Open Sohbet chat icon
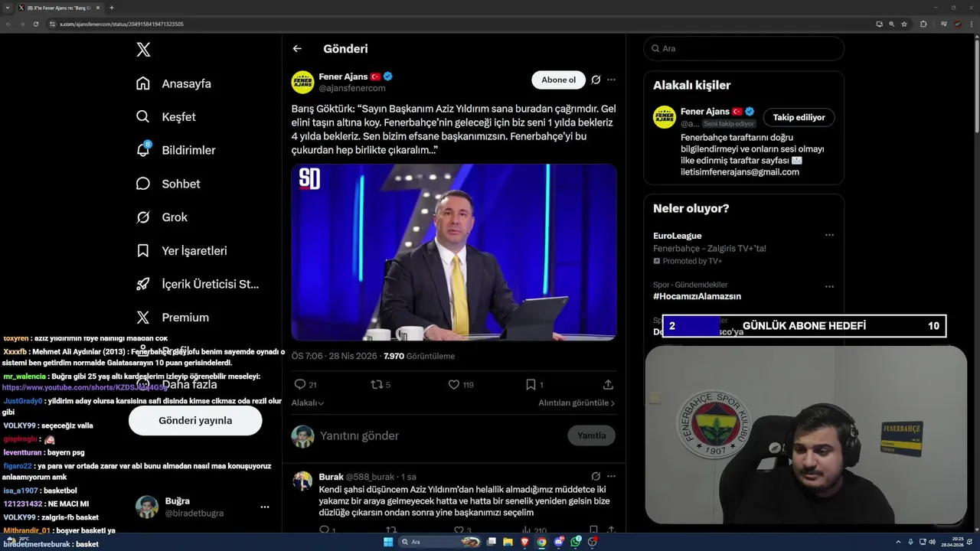Image resolution: width=980 pixels, height=551 pixels. coord(143,184)
